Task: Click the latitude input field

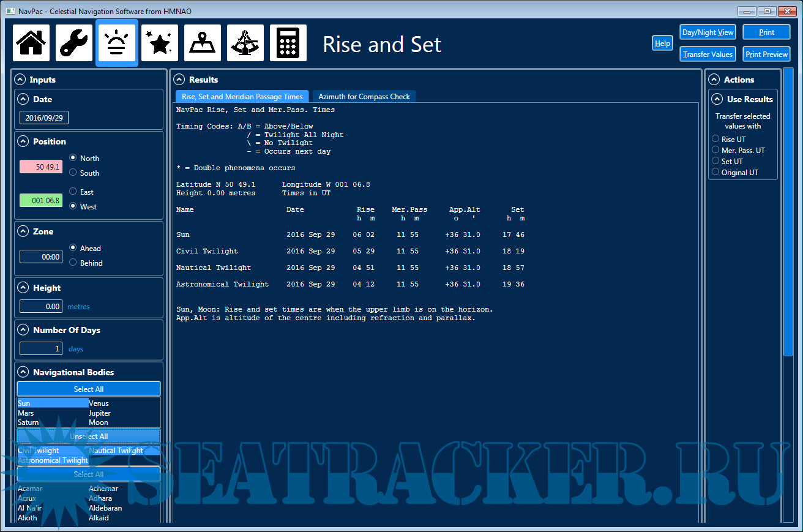Action: tap(41, 167)
